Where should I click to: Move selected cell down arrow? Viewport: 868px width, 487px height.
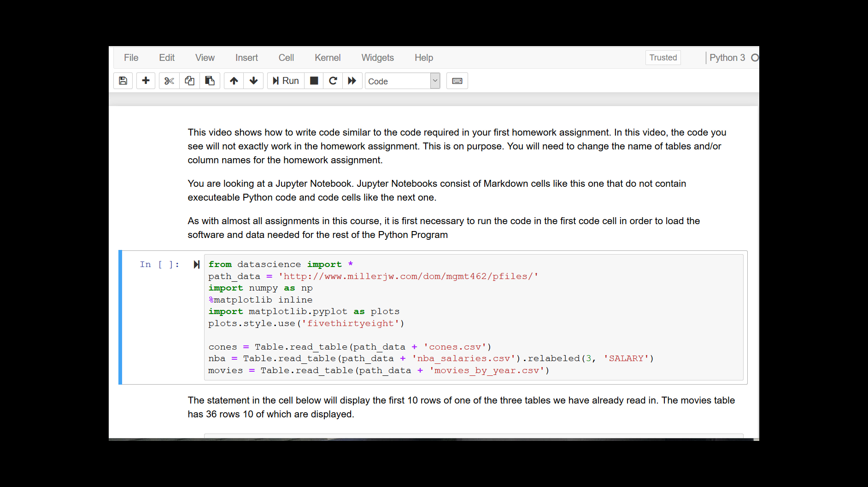click(253, 81)
